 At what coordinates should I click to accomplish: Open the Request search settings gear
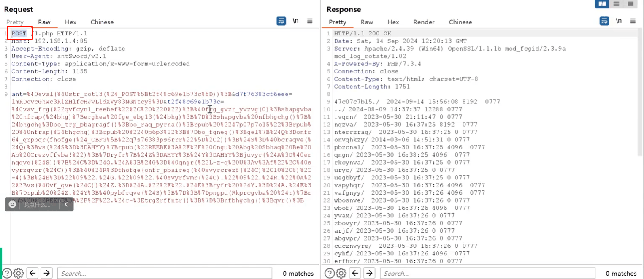pos(18,273)
